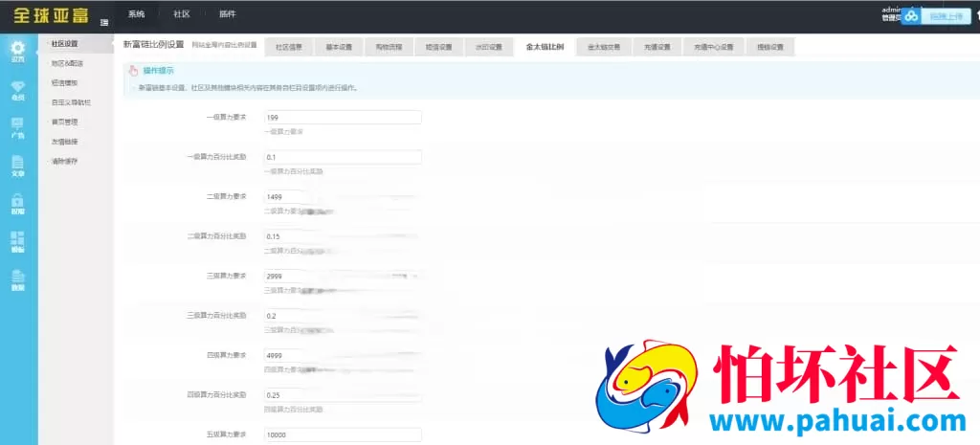Click the 一级算力要求 label
The width and height of the screenshot is (980, 445).
pos(226,117)
